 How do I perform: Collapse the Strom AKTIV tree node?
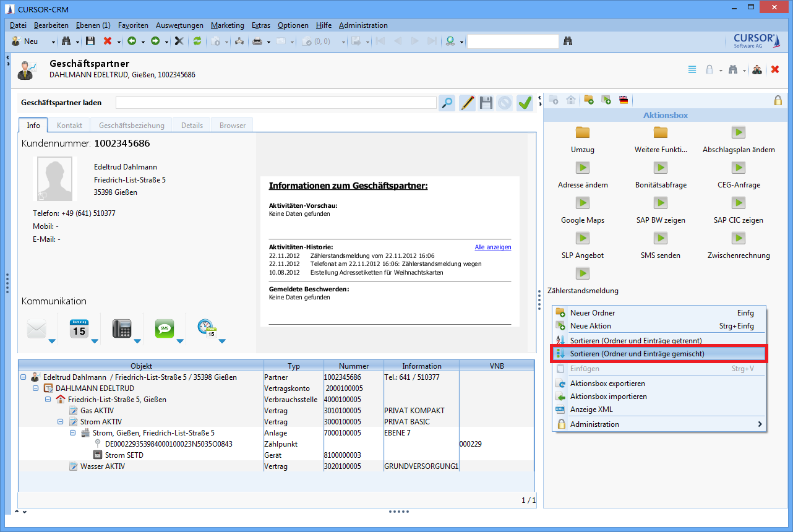click(x=61, y=422)
